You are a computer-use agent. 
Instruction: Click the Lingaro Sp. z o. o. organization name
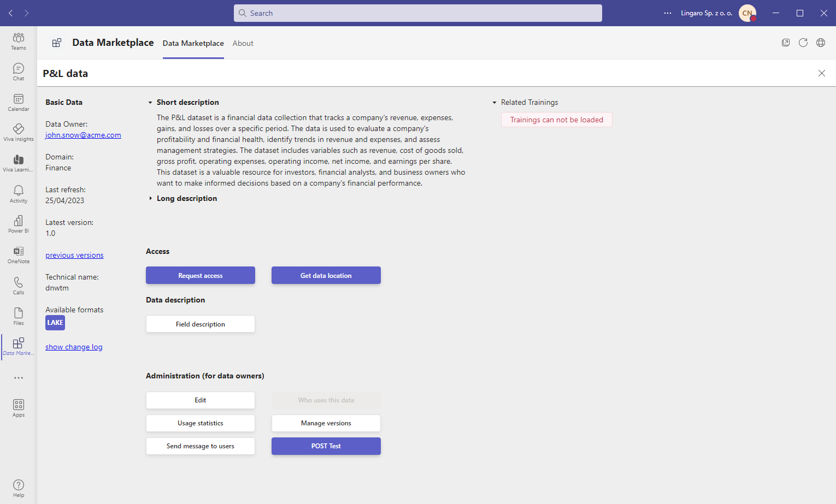[x=707, y=13]
